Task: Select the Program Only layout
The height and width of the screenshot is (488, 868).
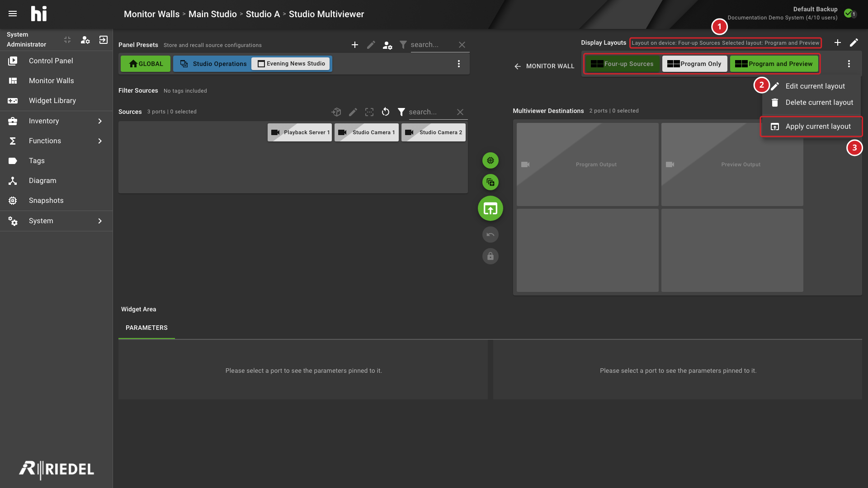Action: 694,64
